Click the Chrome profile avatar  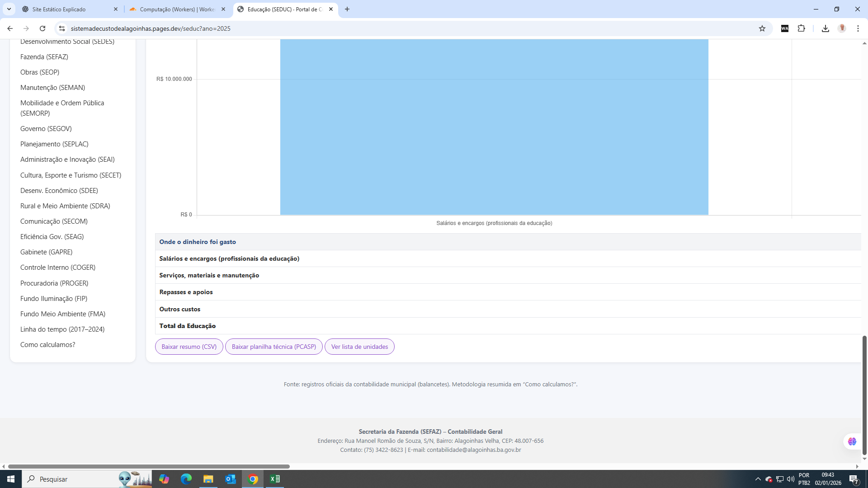842,28
